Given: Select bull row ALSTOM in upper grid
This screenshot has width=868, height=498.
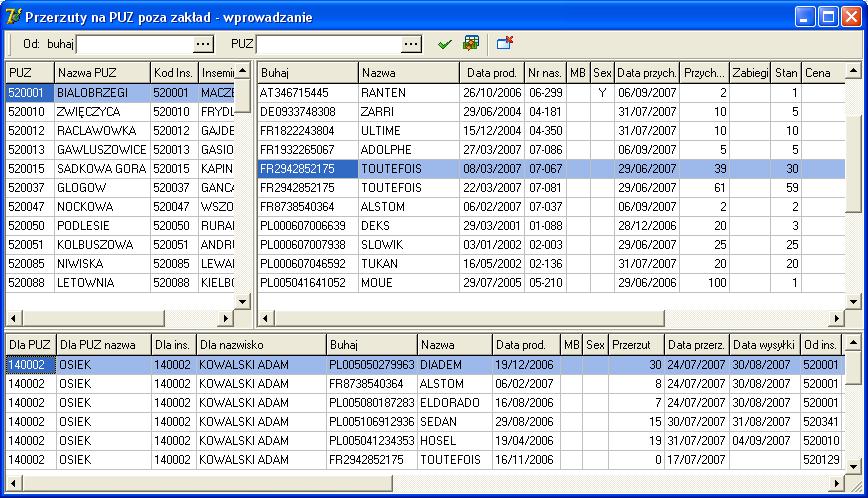Looking at the screenshot, I should click(x=551, y=206).
